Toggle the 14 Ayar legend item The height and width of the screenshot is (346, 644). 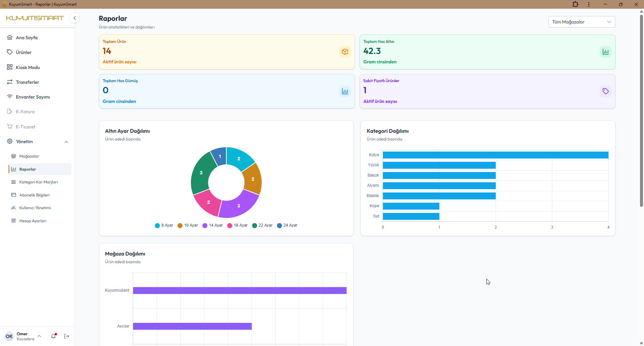(213, 225)
